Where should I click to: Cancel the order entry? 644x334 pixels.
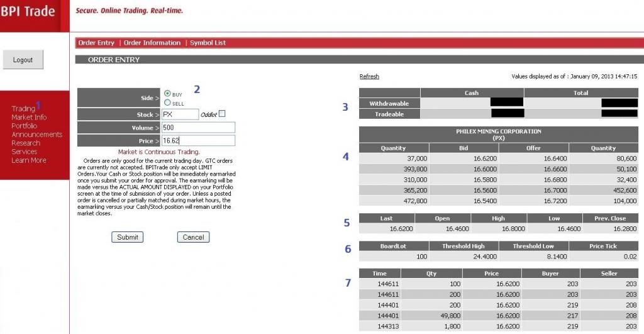(x=194, y=237)
